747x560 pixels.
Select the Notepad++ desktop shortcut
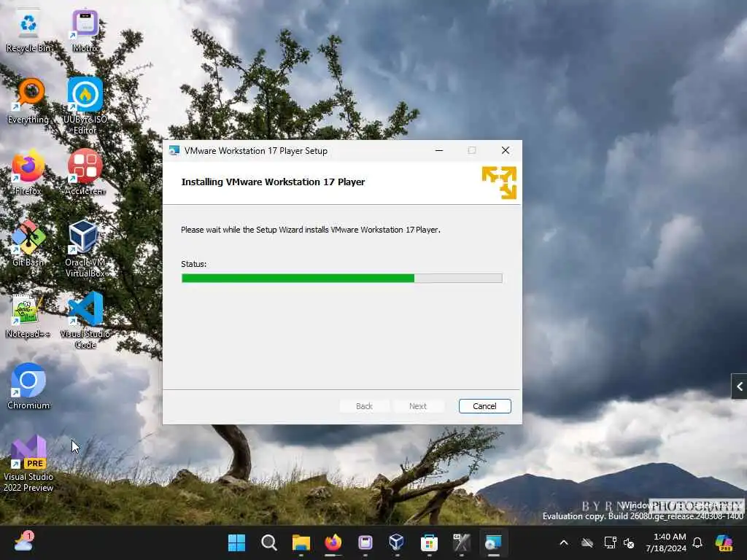pos(28,316)
